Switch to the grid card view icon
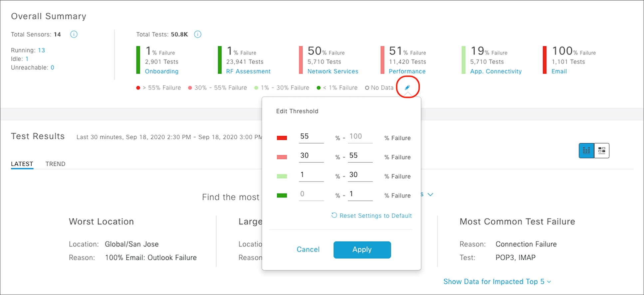This screenshot has height=295, width=644. [x=586, y=151]
